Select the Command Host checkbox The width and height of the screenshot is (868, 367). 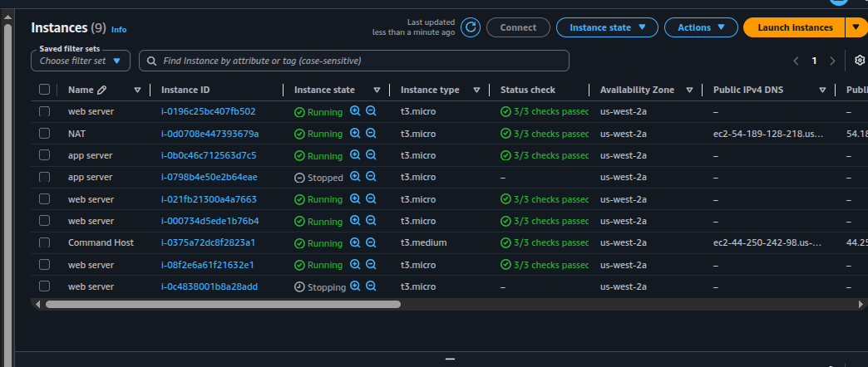(x=44, y=242)
